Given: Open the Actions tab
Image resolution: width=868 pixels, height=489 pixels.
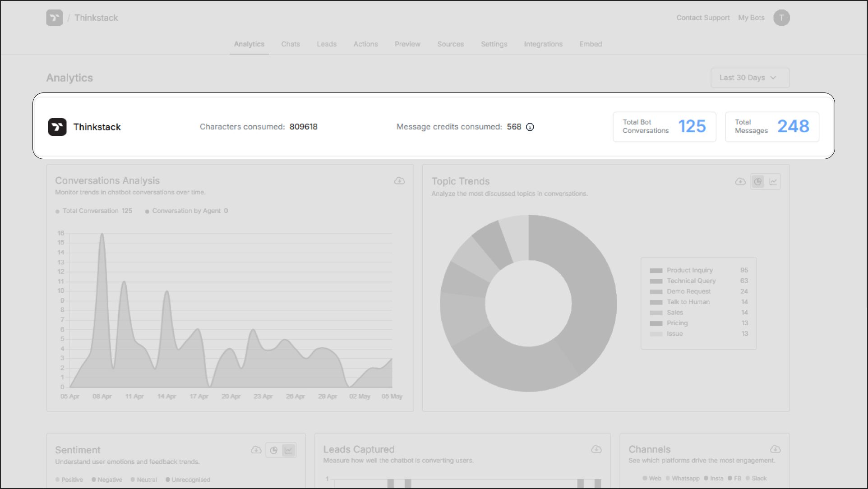Looking at the screenshot, I should point(365,44).
